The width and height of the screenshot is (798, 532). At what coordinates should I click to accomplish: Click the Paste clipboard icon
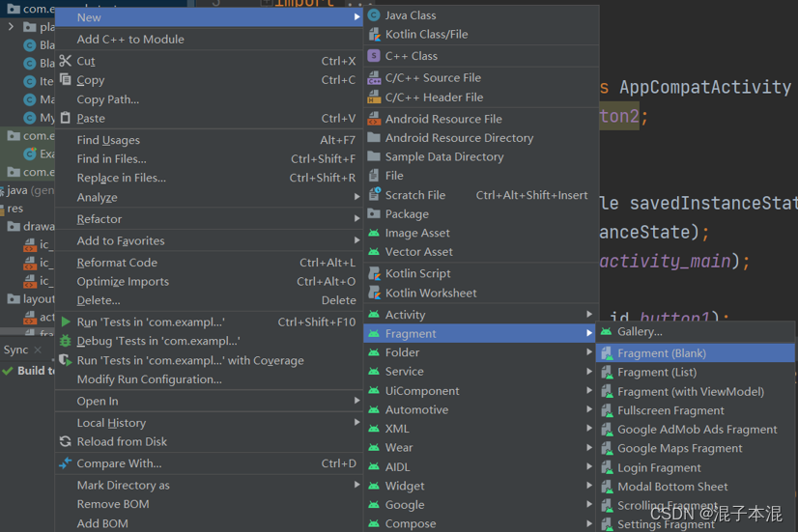pos(65,118)
